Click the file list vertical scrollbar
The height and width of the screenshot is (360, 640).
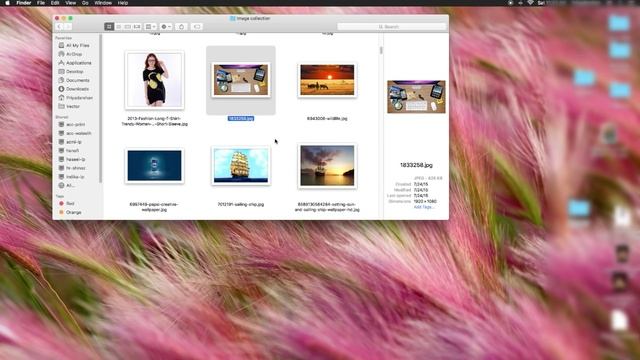pos(381,50)
